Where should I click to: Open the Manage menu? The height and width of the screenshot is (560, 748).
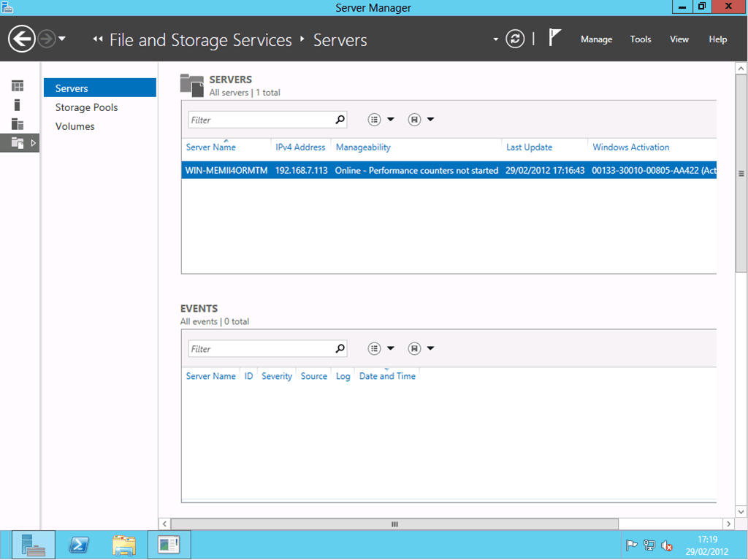coord(596,39)
